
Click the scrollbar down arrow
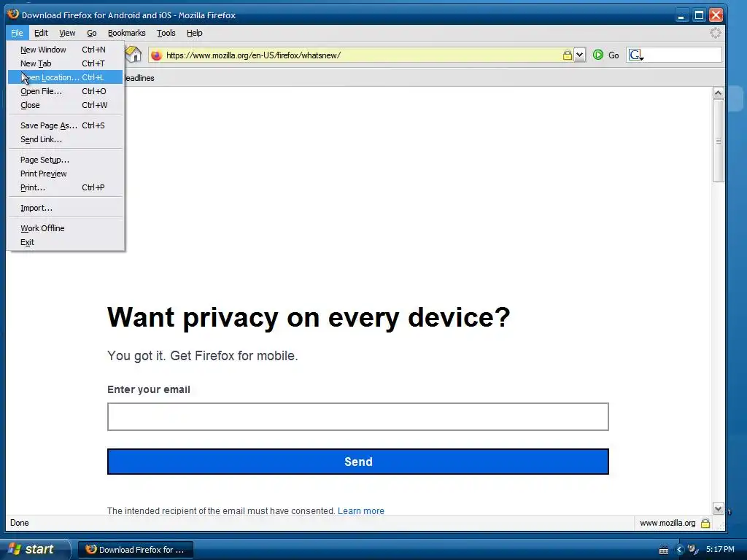(719, 508)
